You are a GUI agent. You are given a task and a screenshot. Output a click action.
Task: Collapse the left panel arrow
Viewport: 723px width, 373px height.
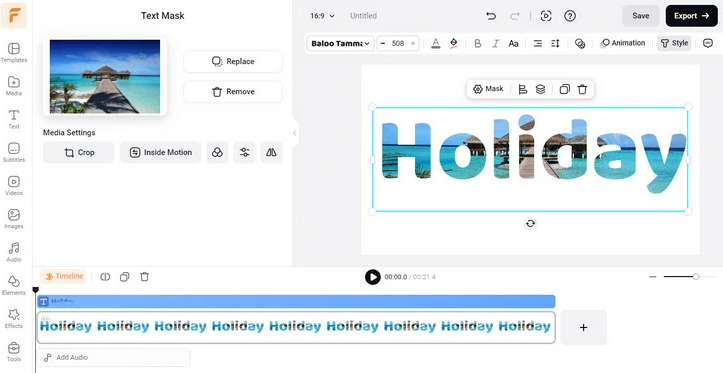tap(295, 133)
